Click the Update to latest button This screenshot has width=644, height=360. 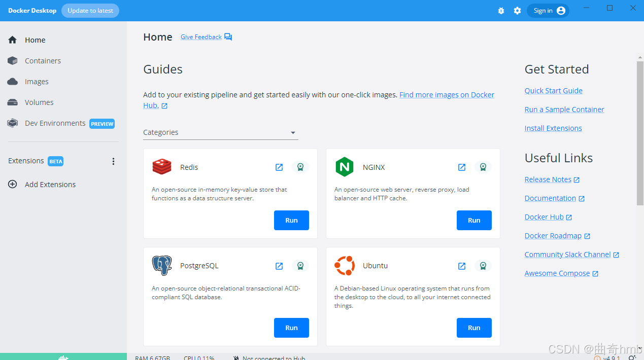tap(90, 11)
